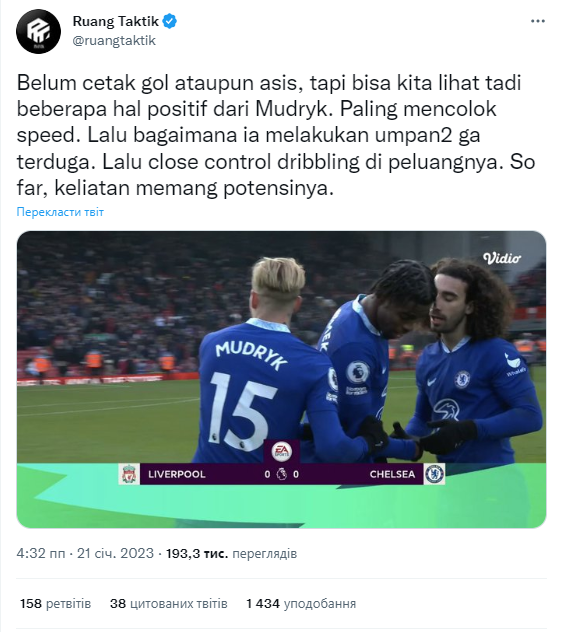Click the Перекласти твіт translate link
The height and width of the screenshot is (632, 561).
[x=60, y=212]
